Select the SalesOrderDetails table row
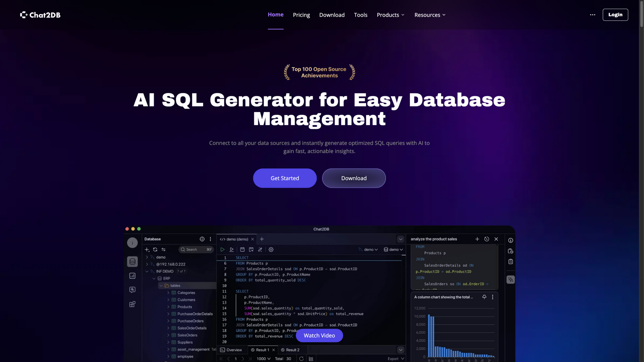The height and width of the screenshot is (362, 644). 192,328
